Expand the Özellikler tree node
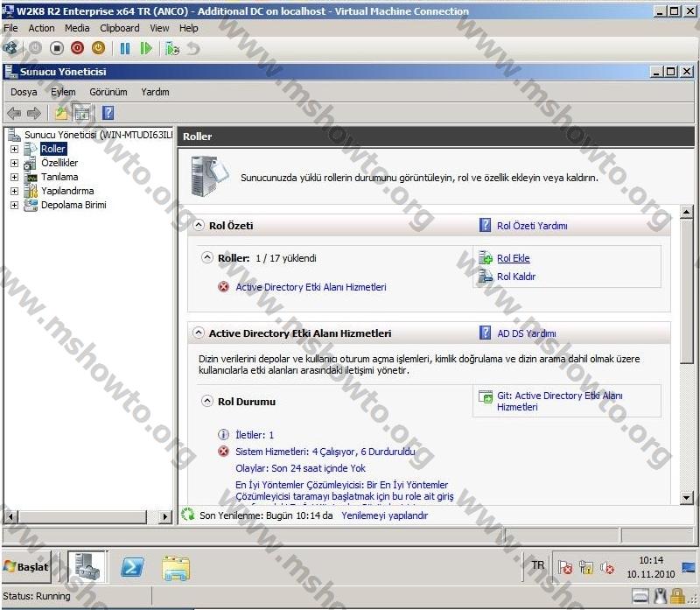The image size is (700, 610). tap(14, 163)
